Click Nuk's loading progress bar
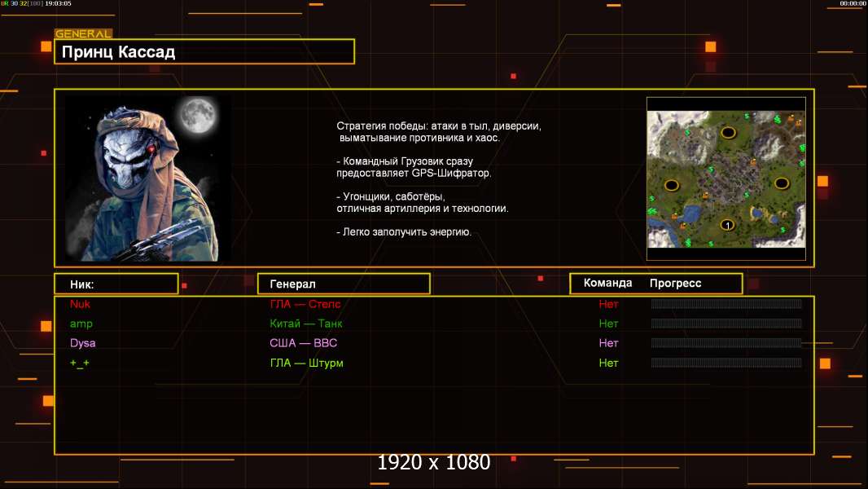This screenshot has height=489, width=868. click(x=726, y=303)
